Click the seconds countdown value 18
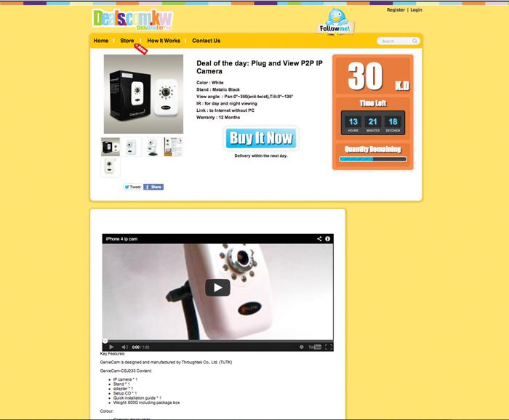This screenshot has height=420, width=509. pyautogui.click(x=393, y=121)
